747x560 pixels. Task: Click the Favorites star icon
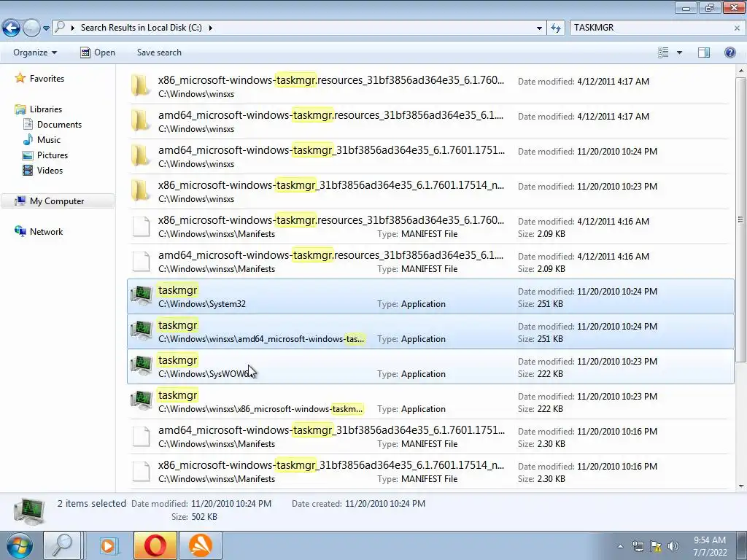20,77
